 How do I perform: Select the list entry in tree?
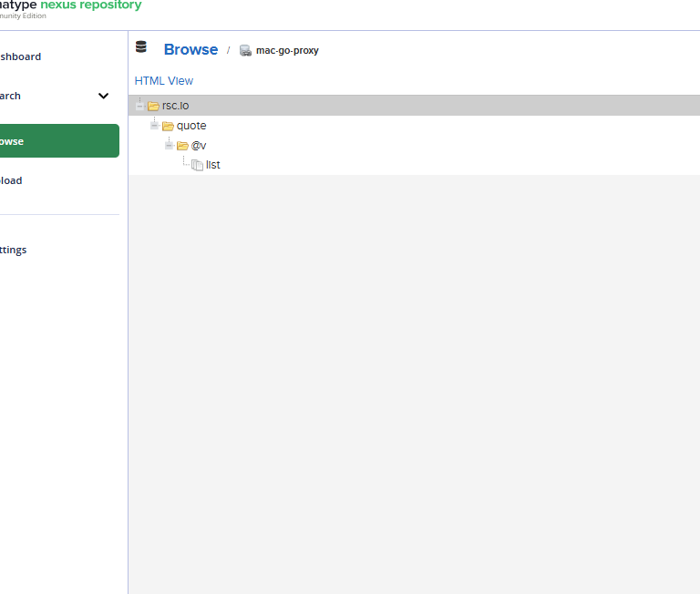pyautogui.click(x=213, y=165)
